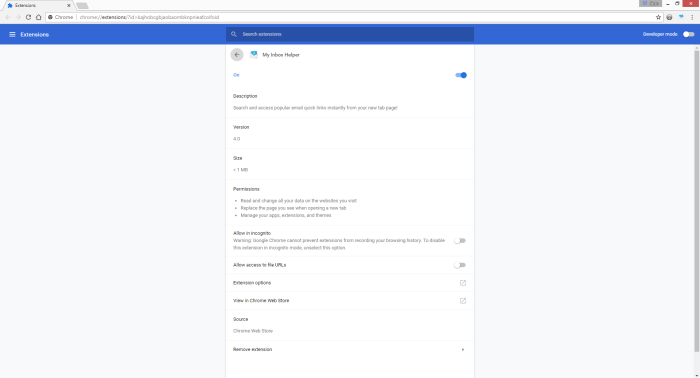Click the My Inbox Helper extension icon
The image size is (700, 378).
(x=254, y=54)
